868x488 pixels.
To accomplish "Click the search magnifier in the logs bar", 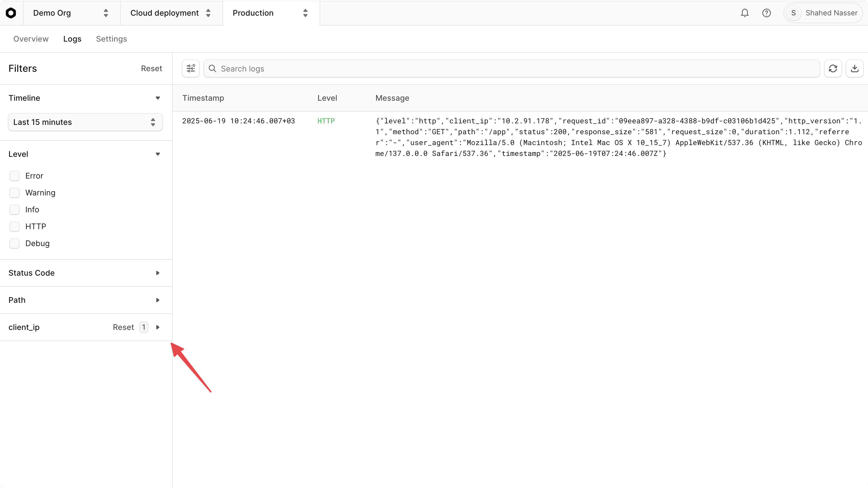I will point(212,68).
